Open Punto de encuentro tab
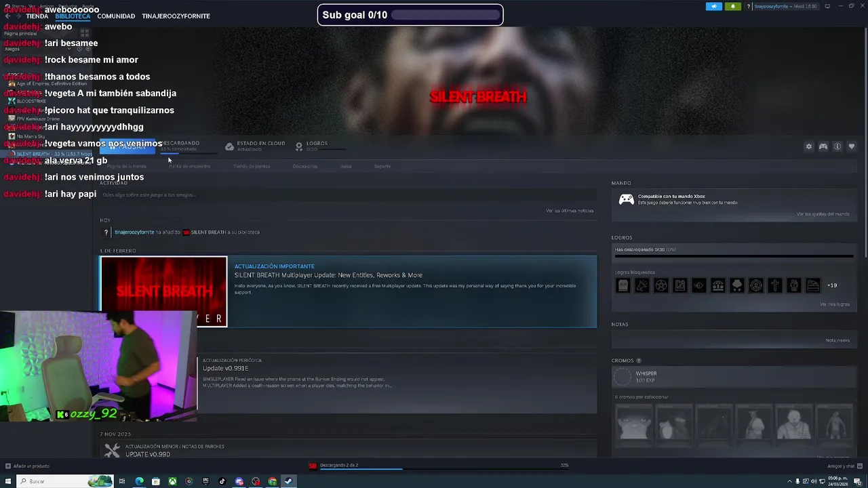 (189, 166)
